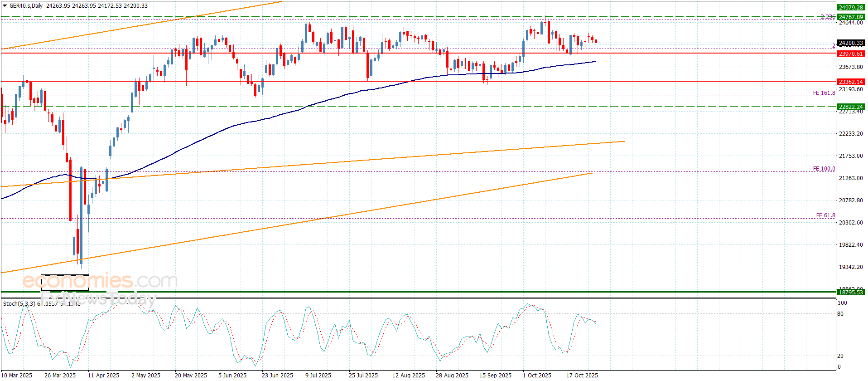Image resolution: width=868 pixels, height=381 pixels.
Task: Click the black rectangle drawn near chart bottom
Action: point(65,283)
